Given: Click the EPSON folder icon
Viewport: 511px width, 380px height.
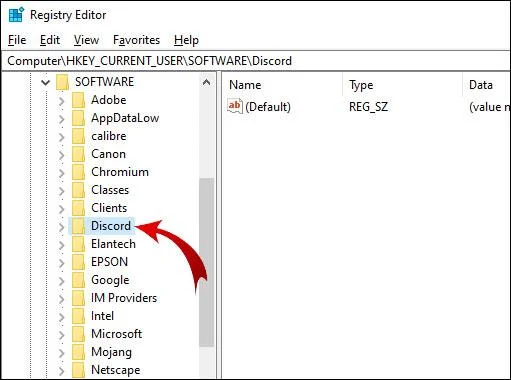Looking at the screenshot, I should 78,262.
